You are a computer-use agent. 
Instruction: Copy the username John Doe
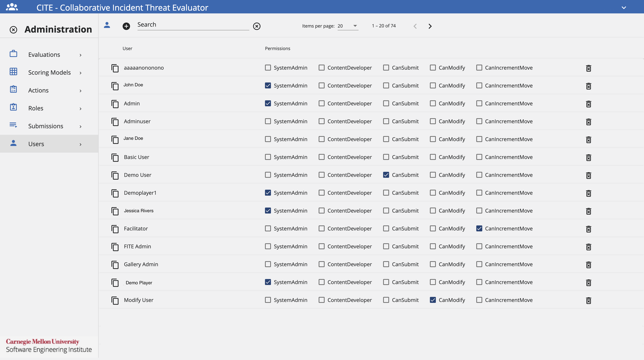tap(115, 86)
